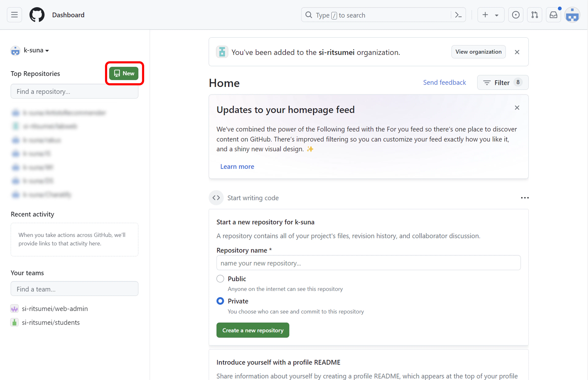Screen dimensions: 588x380
Task: Click Create a new repository button
Action: (253, 330)
